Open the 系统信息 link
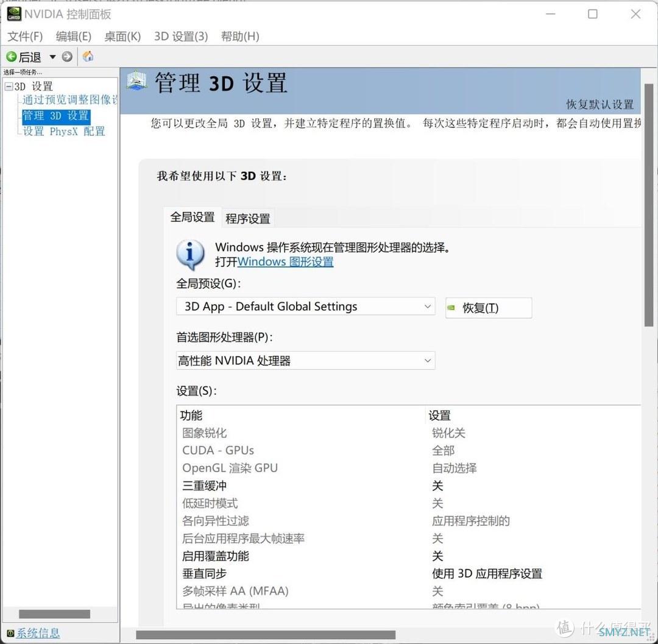The image size is (658, 644). coord(38,633)
